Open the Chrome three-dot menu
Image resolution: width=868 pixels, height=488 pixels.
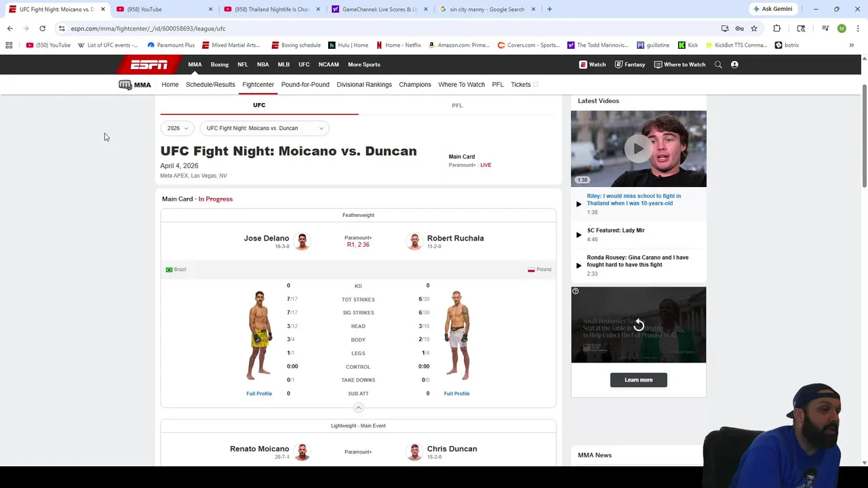pyautogui.click(x=858, y=28)
